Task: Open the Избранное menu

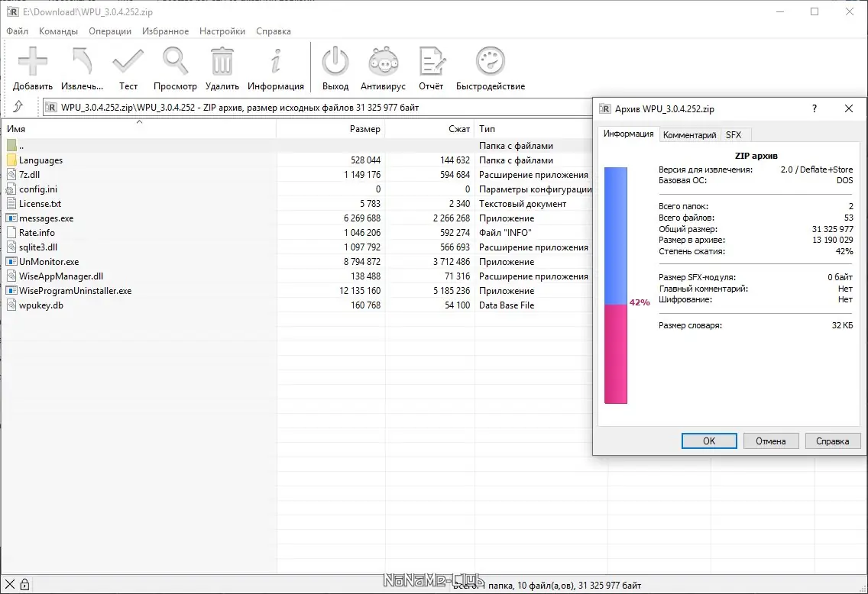Action: tap(165, 31)
